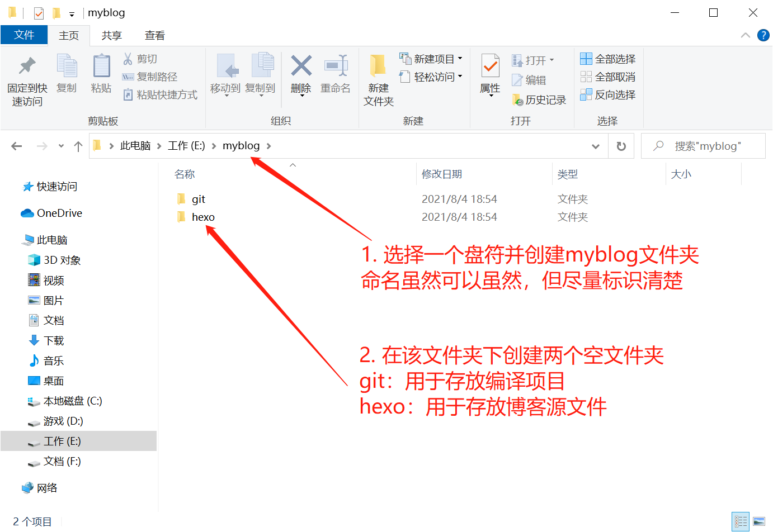
Task: Click the Copy ribbon icon
Action: [67, 66]
